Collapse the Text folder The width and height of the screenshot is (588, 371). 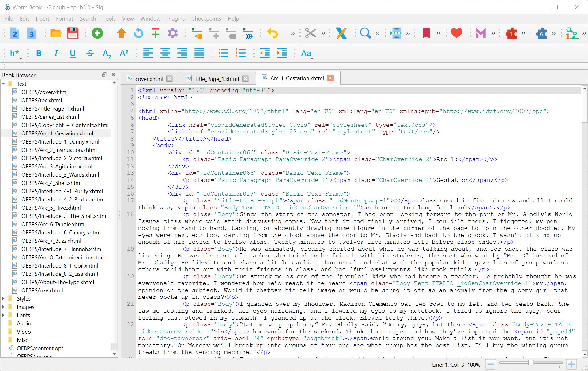pyautogui.click(x=3, y=84)
